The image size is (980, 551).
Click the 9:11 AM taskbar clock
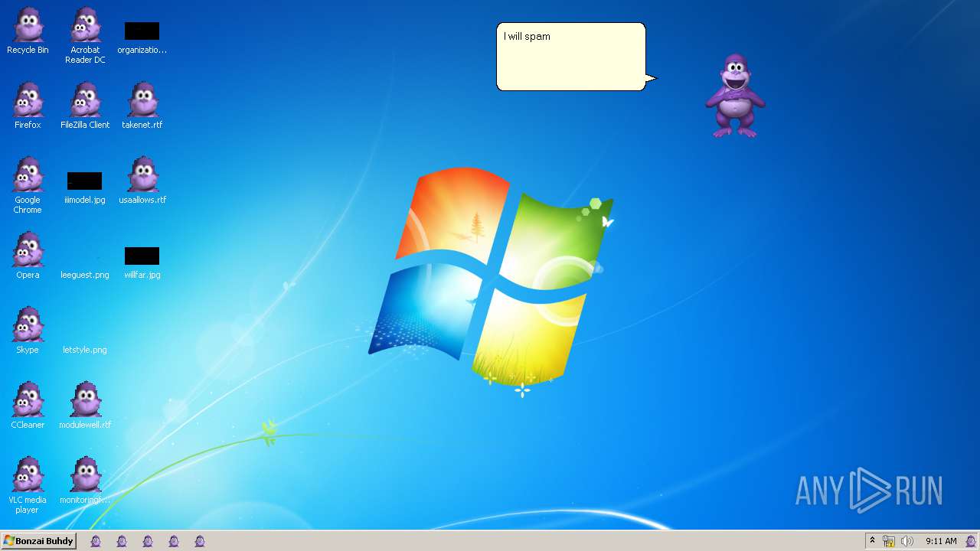(x=941, y=541)
